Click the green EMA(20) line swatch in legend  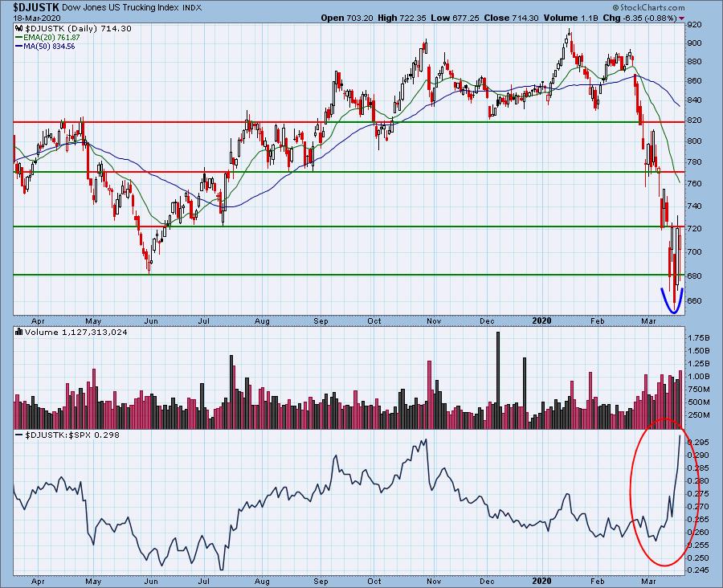click(x=18, y=38)
